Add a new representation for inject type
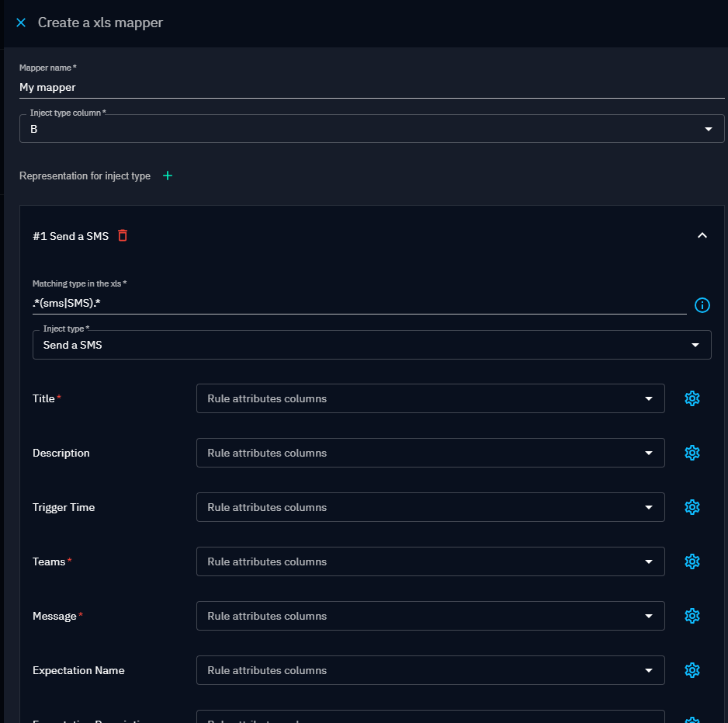 167,176
